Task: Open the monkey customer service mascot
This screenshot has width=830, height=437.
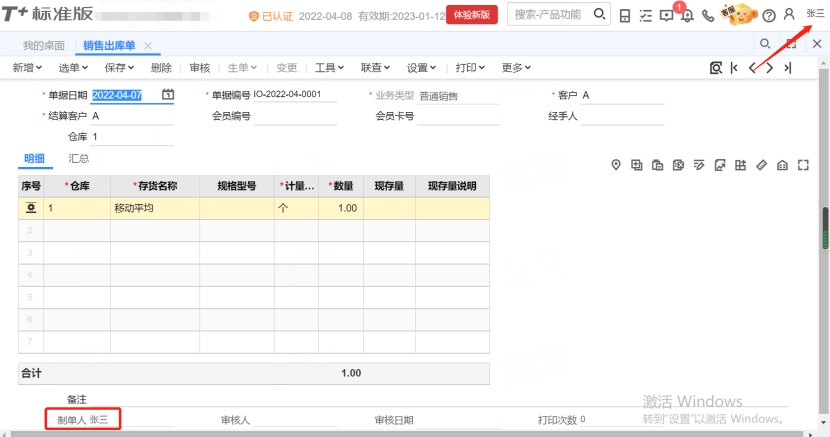Action: click(x=738, y=14)
